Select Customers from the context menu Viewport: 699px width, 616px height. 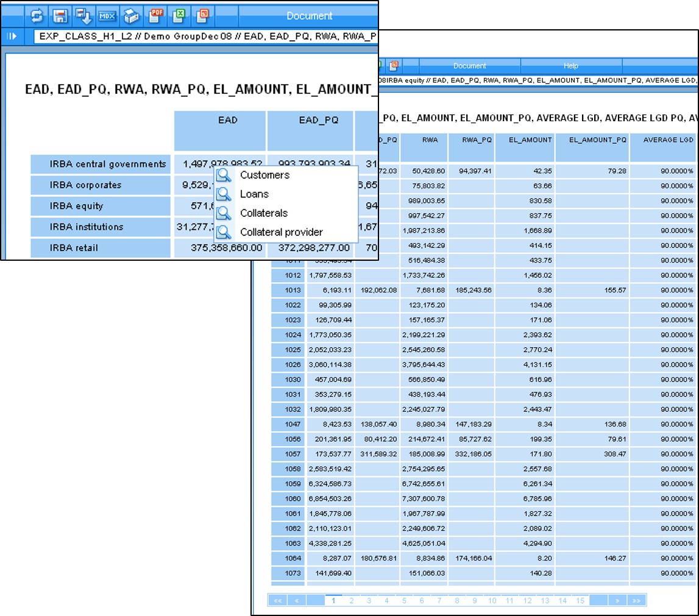(264, 175)
